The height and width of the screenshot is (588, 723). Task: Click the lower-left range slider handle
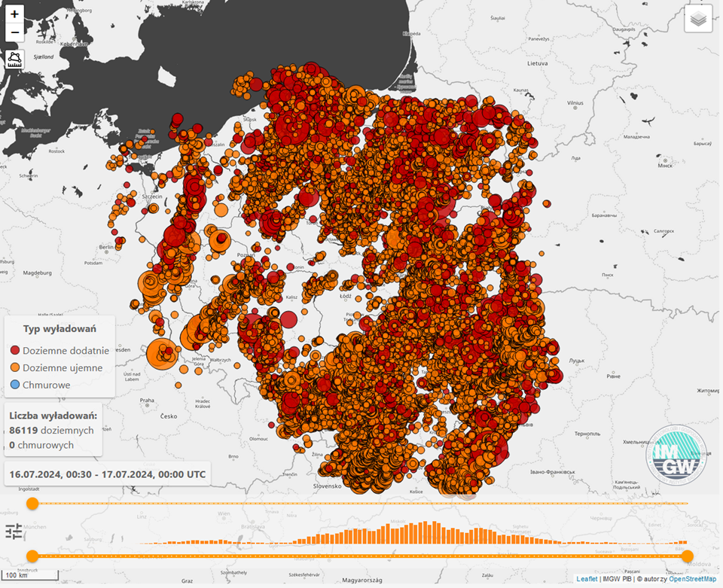click(x=32, y=556)
